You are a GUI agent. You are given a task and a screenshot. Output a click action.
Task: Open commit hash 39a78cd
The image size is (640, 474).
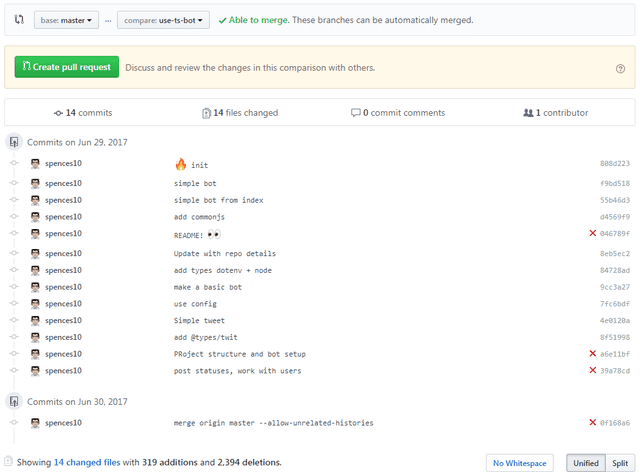point(615,371)
